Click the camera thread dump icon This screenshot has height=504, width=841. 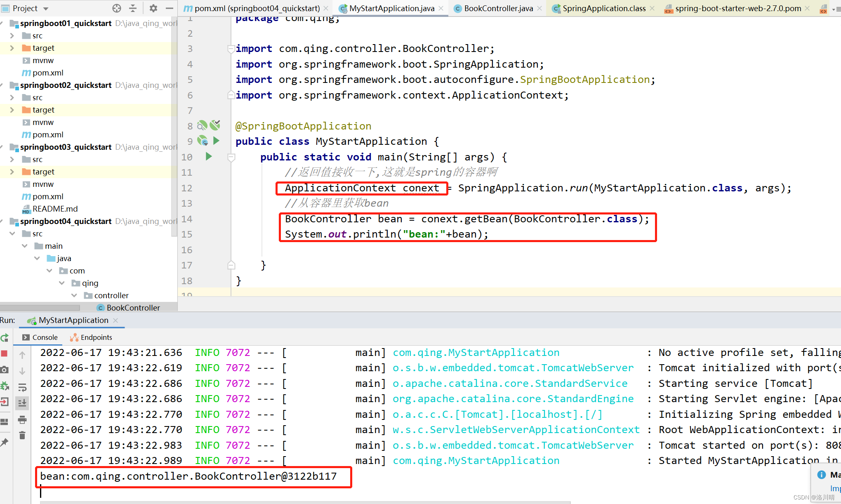[5, 370]
